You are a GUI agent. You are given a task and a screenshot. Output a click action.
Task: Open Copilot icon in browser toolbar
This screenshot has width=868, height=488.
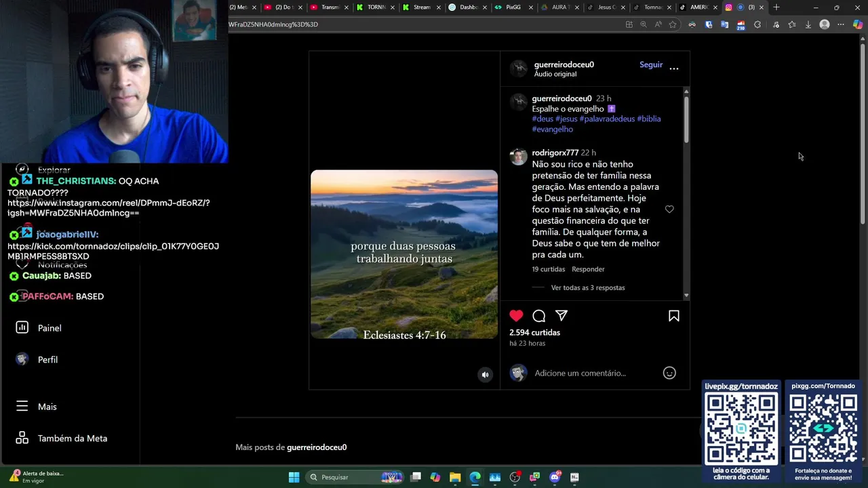tap(858, 24)
